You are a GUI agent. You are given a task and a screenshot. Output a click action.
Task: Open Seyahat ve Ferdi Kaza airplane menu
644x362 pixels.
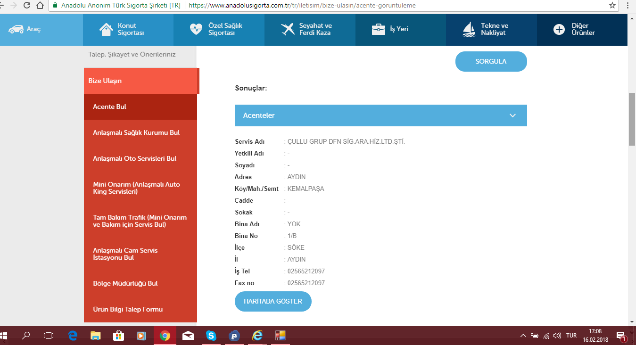(x=310, y=29)
